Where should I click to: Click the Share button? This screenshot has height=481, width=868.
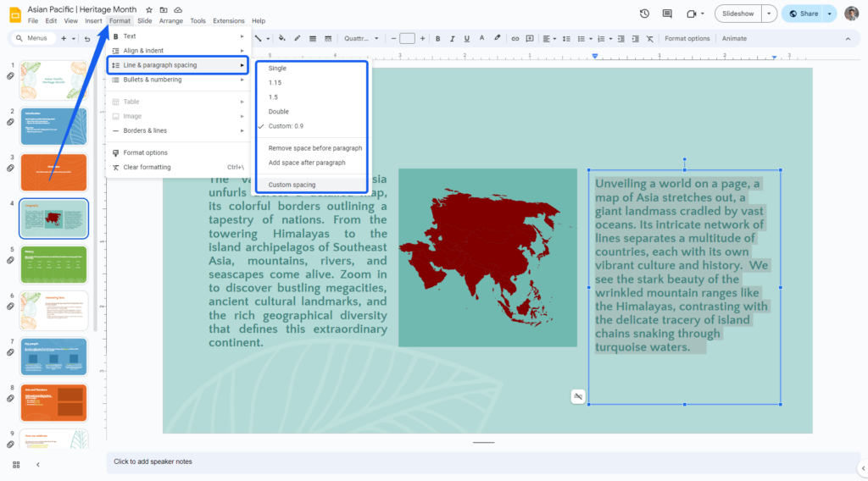coord(803,14)
